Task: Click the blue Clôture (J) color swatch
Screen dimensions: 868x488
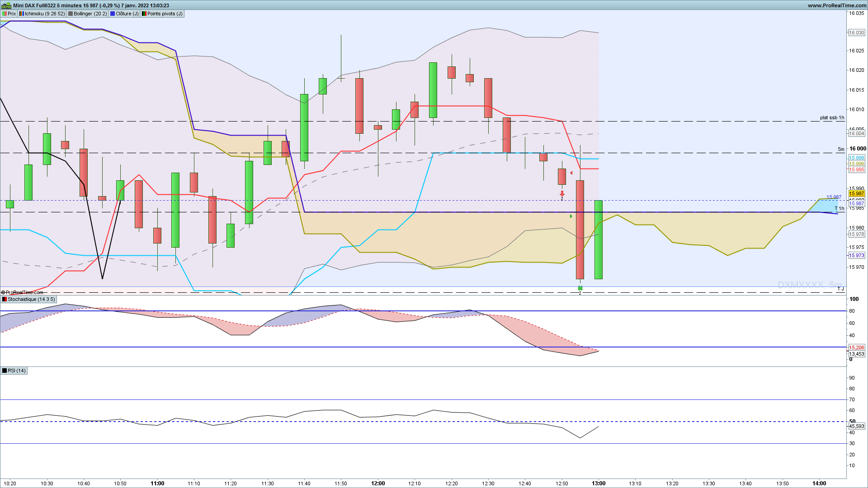Action: coord(112,14)
